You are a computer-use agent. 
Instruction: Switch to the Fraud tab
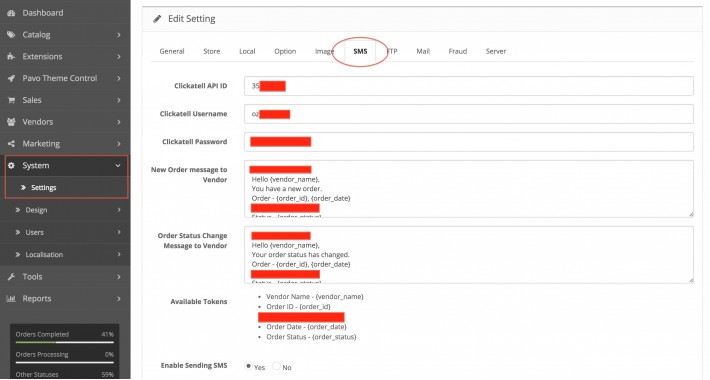(458, 51)
